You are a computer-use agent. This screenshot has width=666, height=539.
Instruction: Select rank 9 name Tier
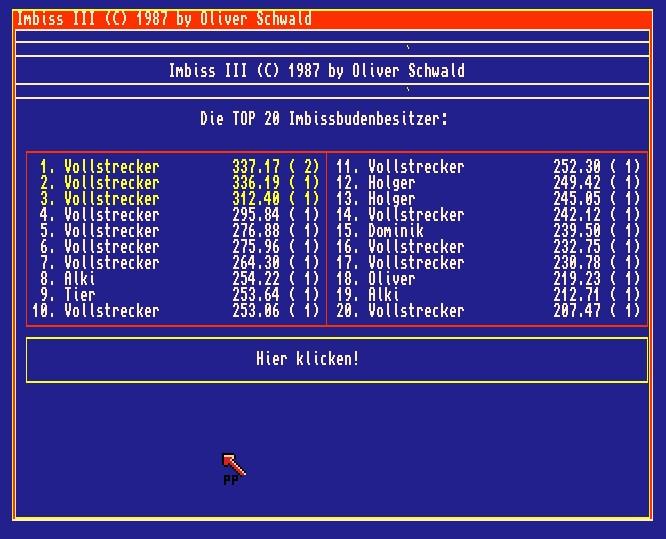pyautogui.click(x=80, y=295)
